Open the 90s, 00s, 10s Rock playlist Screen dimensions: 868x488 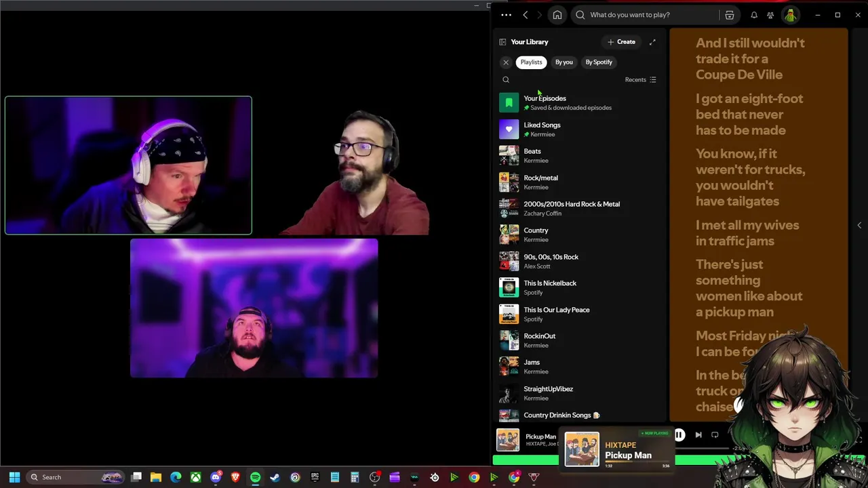(578, 261)
